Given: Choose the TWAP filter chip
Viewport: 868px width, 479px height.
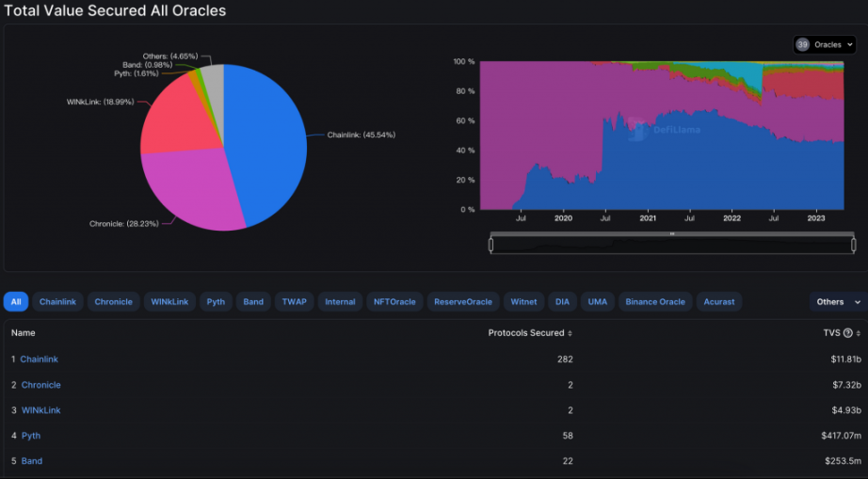Looking at the screenshot, I should 294,302.
